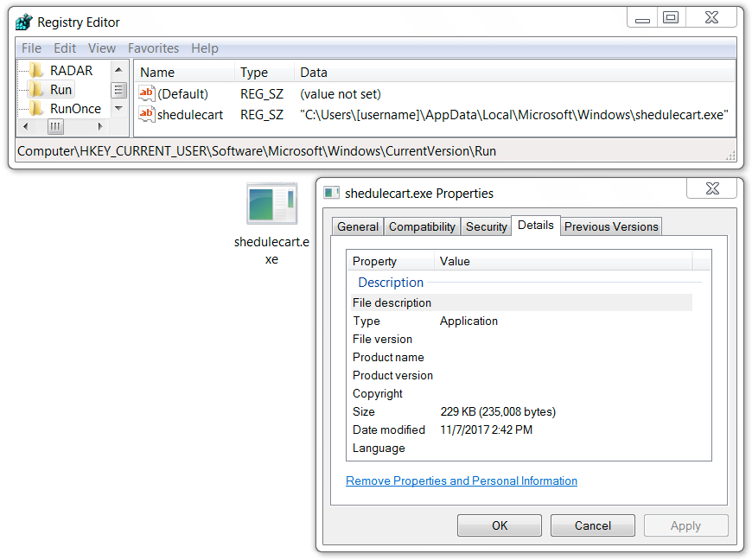Select the shedulecart.exe desktop file icon
The image size is (752, 560).
pos(272,204)
